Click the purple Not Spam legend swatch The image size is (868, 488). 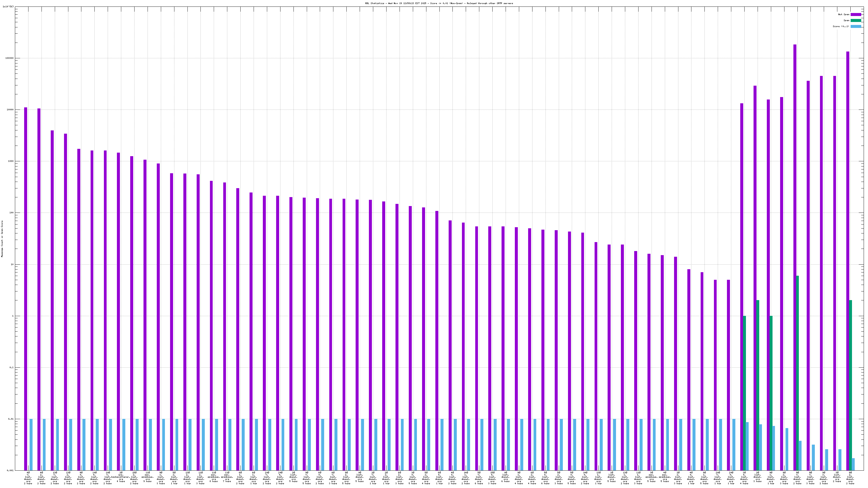coord(856,14)
